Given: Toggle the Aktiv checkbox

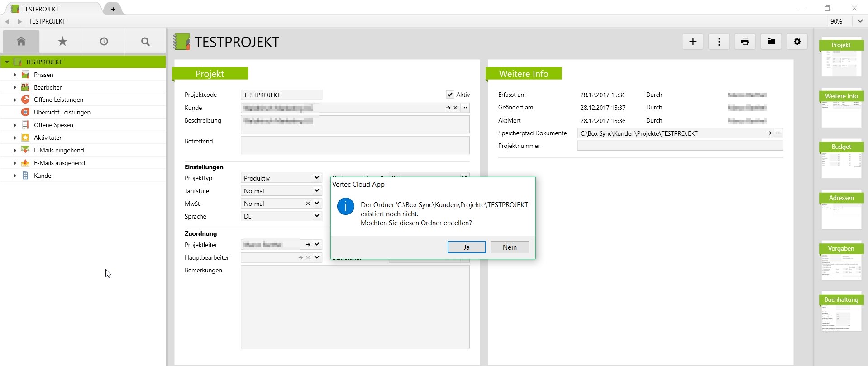Looking at the screenshot, I should [450, 95].
